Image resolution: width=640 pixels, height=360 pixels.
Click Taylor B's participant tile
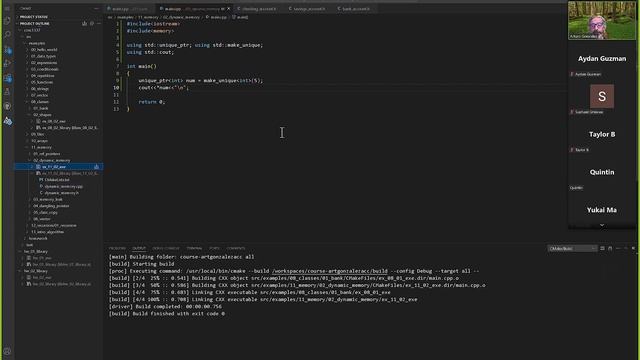(602, 134)
